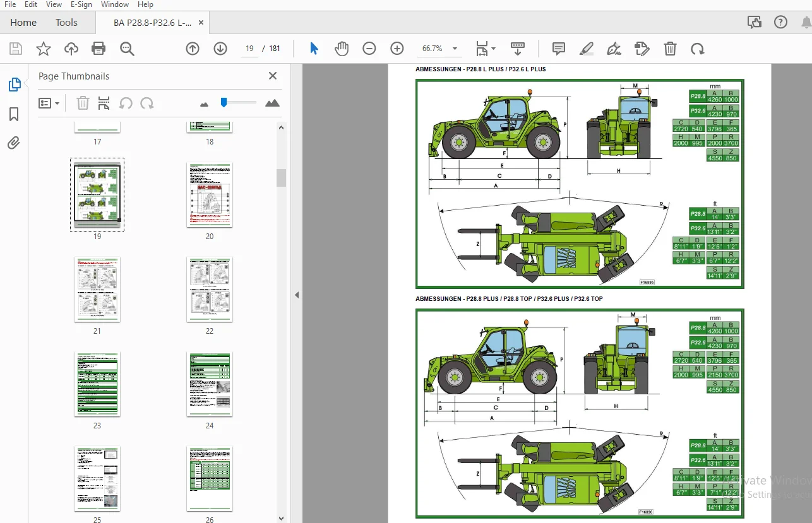
Task: Go to next page with the down arrow
Action: point(220,49)
